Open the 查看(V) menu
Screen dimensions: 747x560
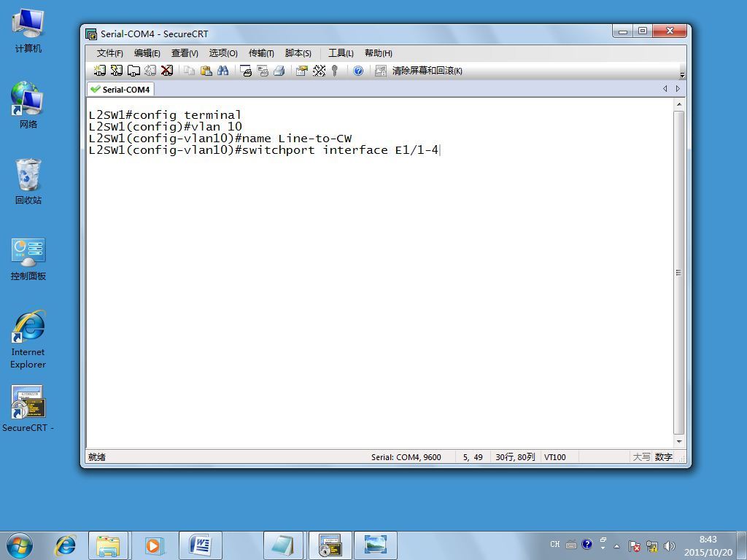[185, 52]
